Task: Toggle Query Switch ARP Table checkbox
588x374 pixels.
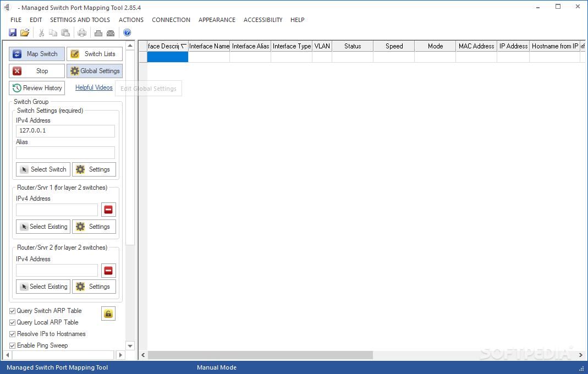Action: pos(12,311)
